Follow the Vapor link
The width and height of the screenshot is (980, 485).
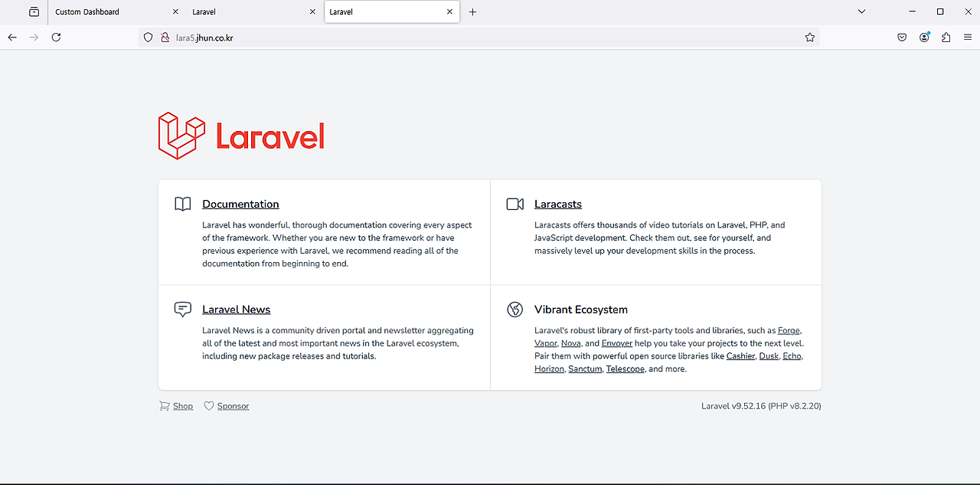click(x=545, y=343)
